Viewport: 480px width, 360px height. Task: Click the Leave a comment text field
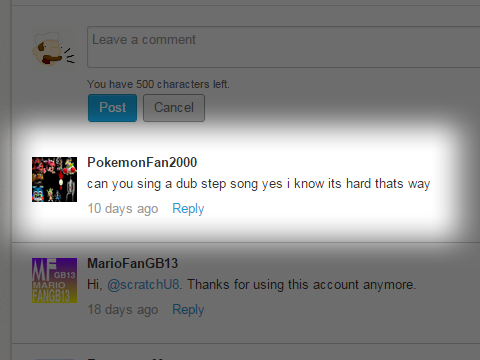[284, 47]
